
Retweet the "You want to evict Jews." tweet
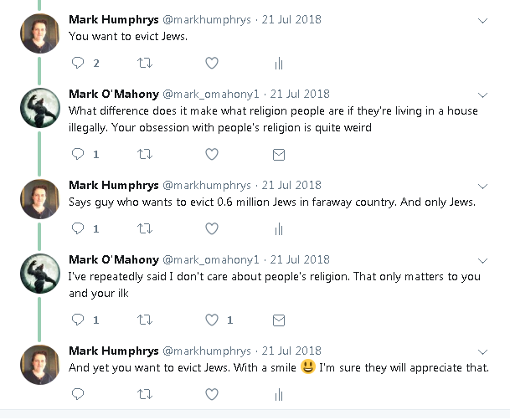tap(145, 63)
